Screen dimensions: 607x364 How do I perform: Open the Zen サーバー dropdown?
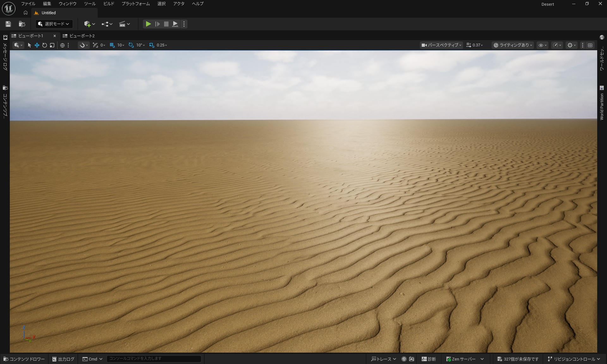pos(463,359)
